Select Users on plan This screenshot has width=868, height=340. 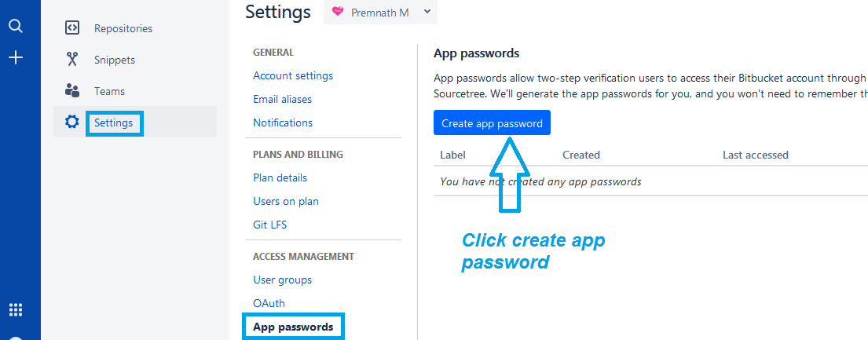coord(286,201)
